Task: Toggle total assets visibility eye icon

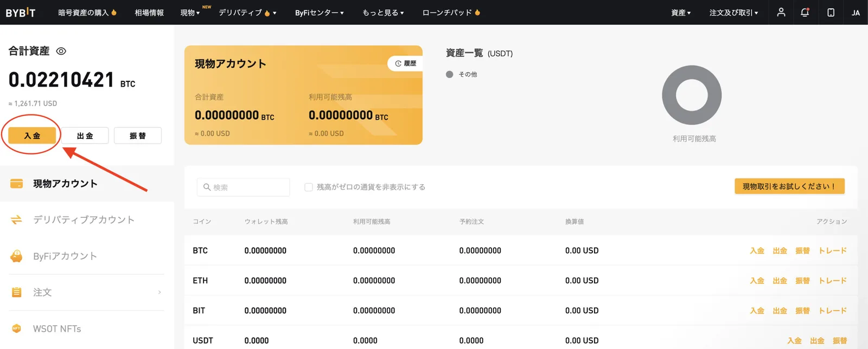Action: [x=61, y=51]
